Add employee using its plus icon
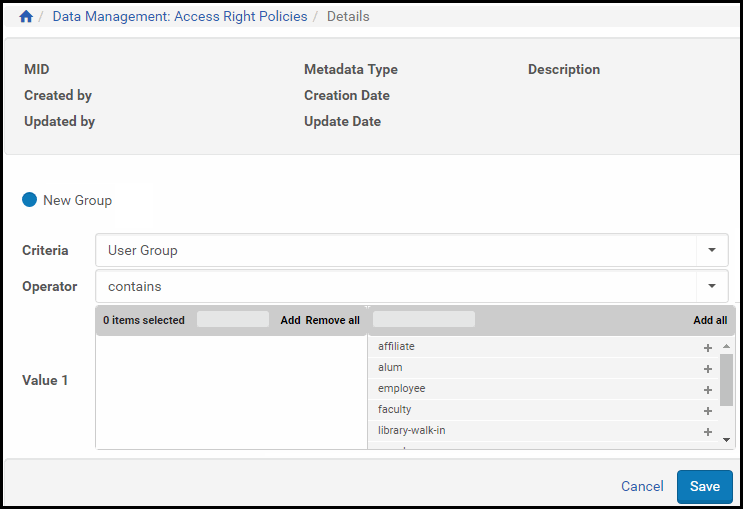Screen dimensions: 743x509 (708, 390)
